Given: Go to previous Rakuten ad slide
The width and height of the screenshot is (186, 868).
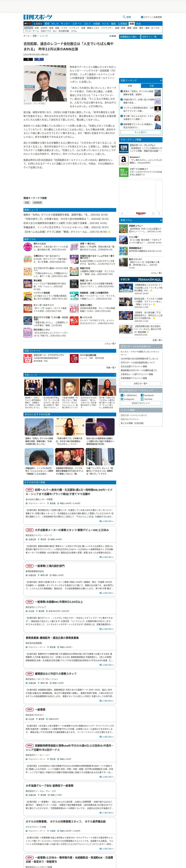Looking at the screenshot, I should (x=122, y=213).
